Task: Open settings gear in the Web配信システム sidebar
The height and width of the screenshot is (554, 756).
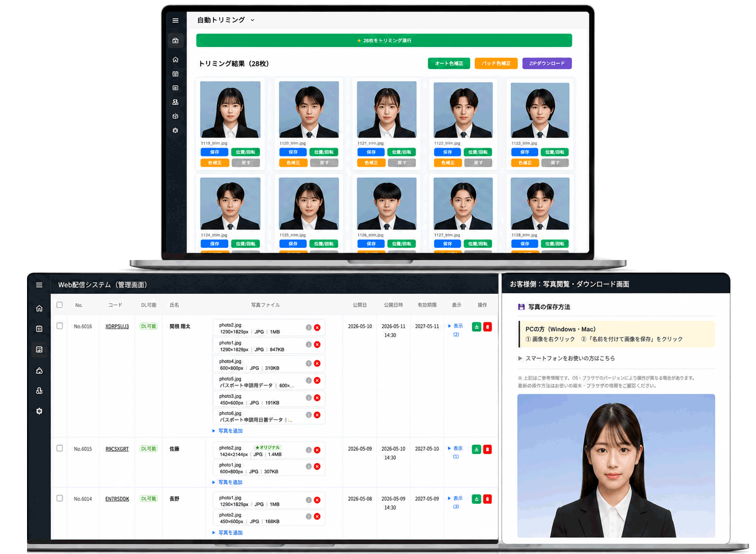Action: click(x=39, y=411)
